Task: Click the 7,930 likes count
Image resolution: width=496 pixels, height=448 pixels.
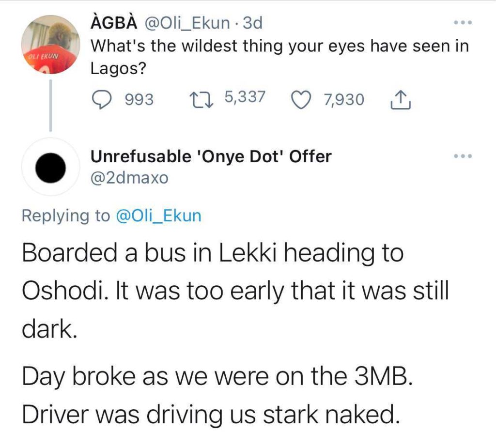Action: [344, 100]
